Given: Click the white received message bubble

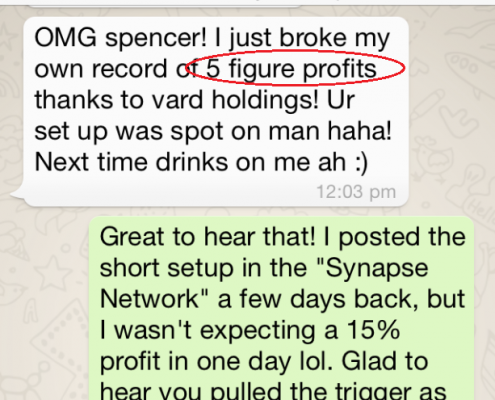Looking at the screenshot, I should point(216,112).
